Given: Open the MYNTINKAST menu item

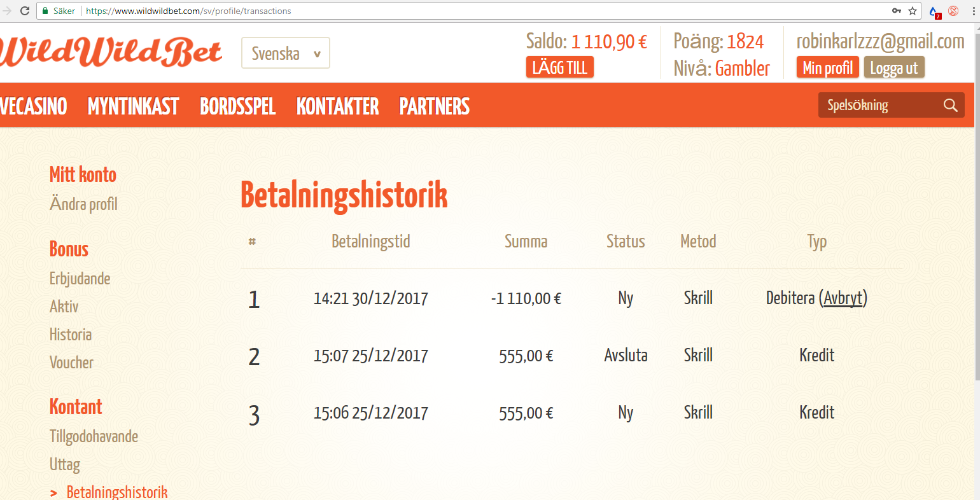Looking at the screenshot, I should pyautogui.click(x=134, y=106).
